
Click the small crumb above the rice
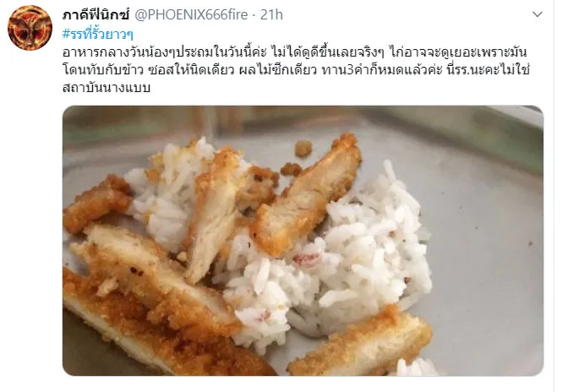pos(303,148)
